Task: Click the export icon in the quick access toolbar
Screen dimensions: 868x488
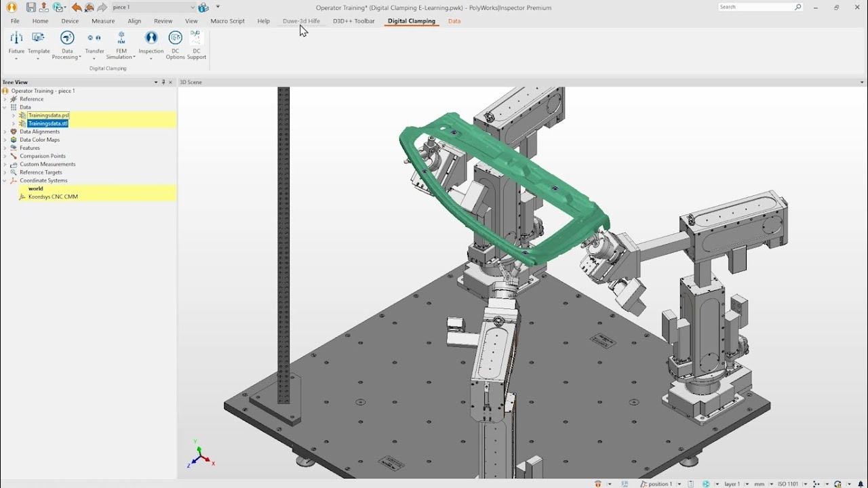Action: [44, 7]
